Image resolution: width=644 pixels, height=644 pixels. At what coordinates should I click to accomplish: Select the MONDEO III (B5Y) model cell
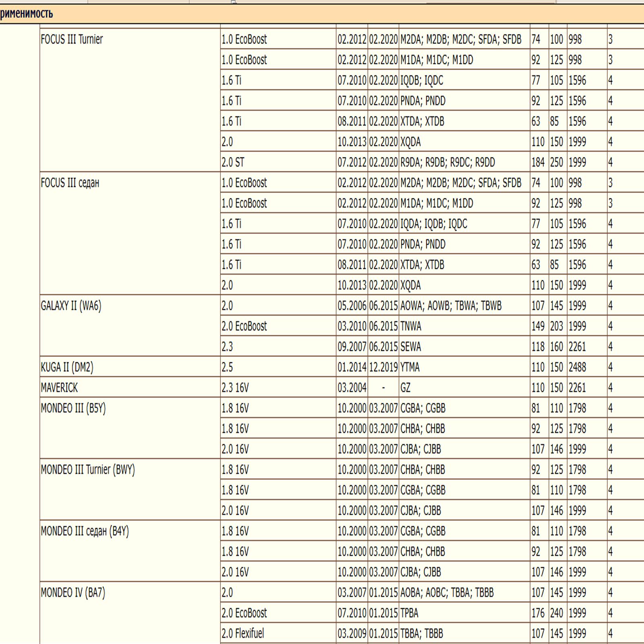[x=73, y=408]
